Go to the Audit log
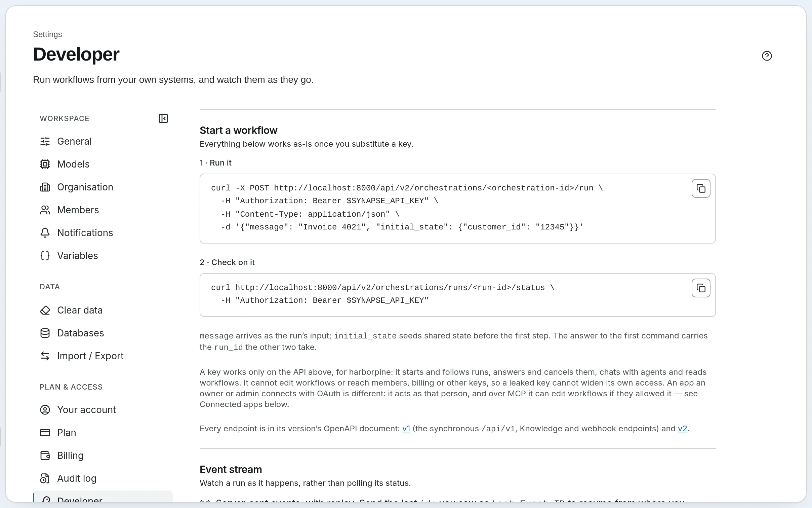The width and height of the screenshot is (812, 508). 103,478
